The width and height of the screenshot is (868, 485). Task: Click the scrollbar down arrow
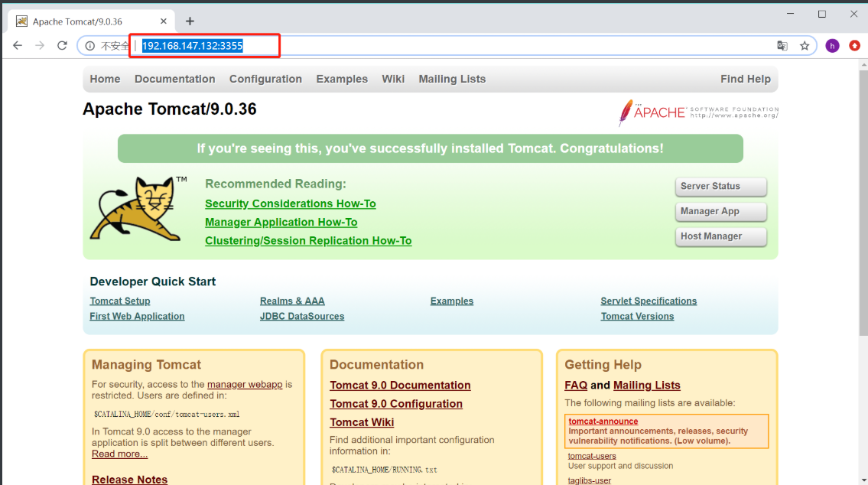tap(863, 480)
